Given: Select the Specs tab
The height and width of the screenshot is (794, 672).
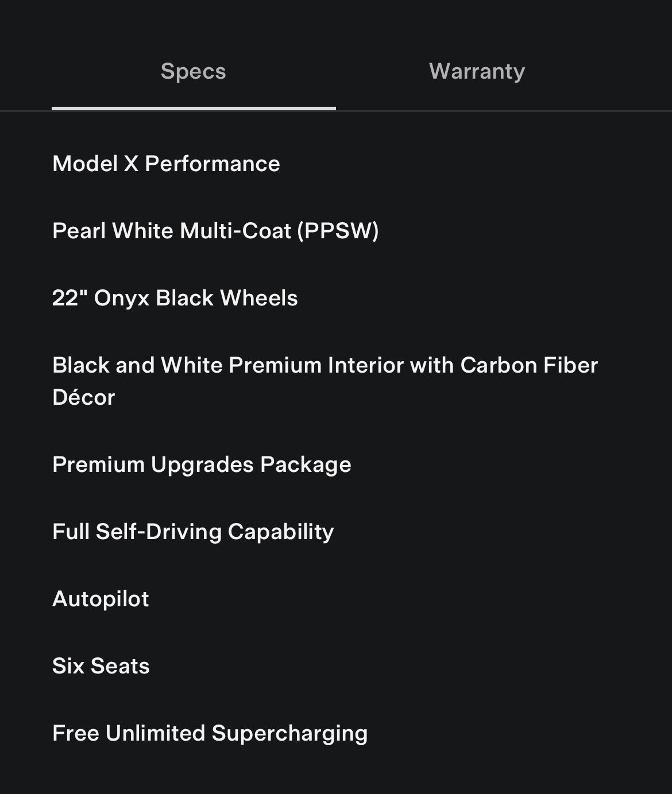Looking at the screenshot, I should (x=193, y=71).
